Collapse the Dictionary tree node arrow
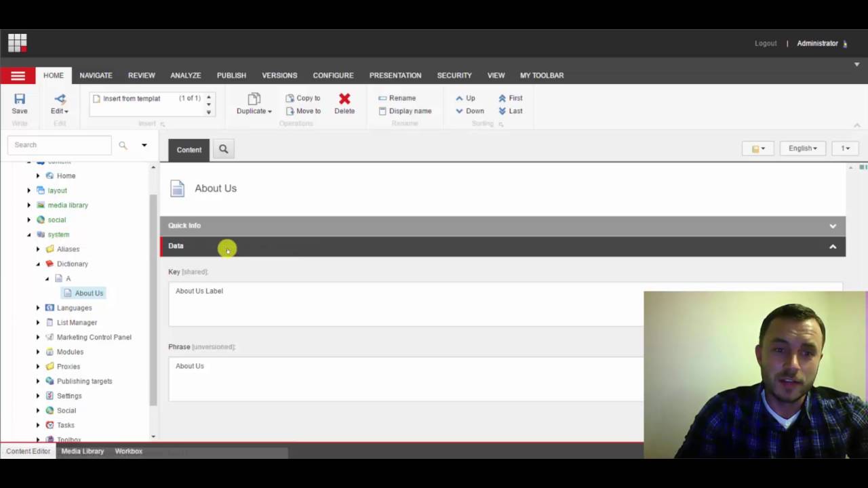This screenshot has height=488, width=868. [38, 264]
